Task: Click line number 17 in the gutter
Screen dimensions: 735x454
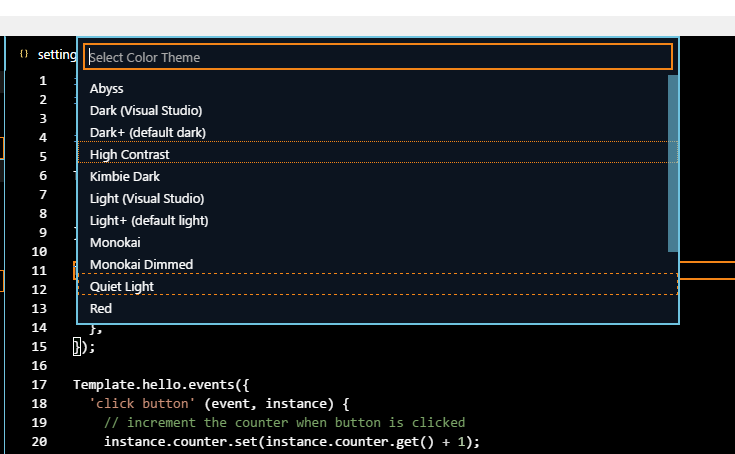Action: point(39,385)
